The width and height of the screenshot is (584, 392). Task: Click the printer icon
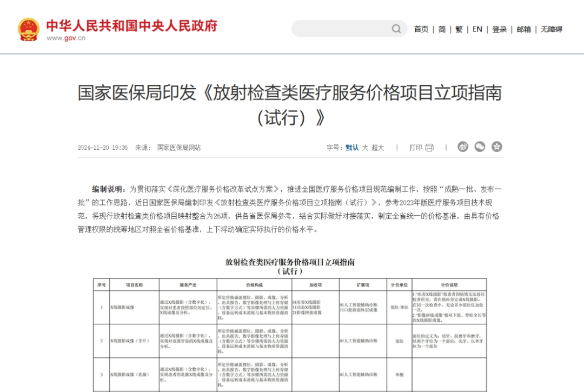tap(429, 148)
